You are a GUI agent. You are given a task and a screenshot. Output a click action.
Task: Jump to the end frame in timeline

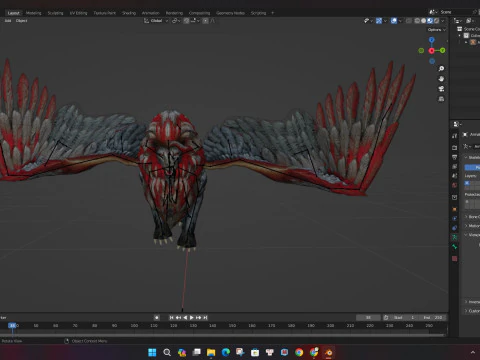(x=205, y=318)
